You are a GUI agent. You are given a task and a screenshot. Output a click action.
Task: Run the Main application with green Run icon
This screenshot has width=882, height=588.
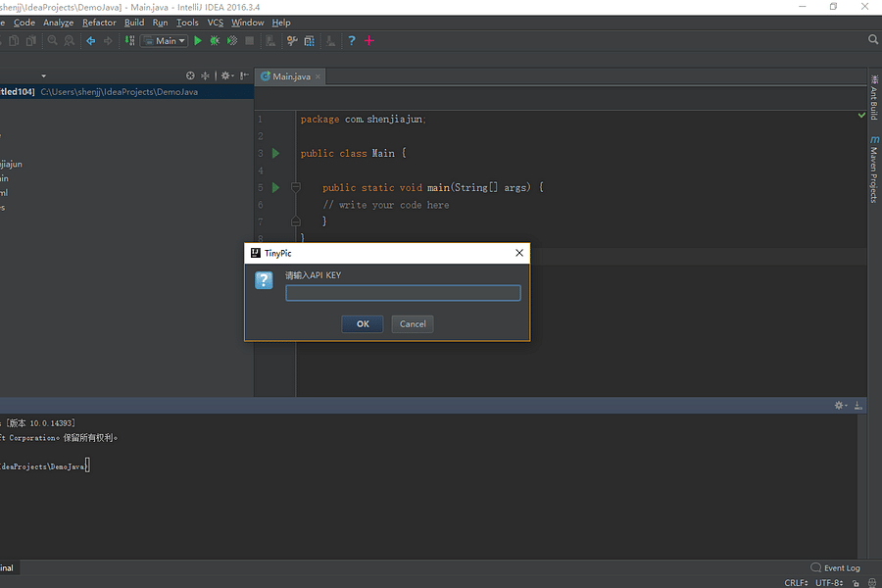click(x=196, y=40)
